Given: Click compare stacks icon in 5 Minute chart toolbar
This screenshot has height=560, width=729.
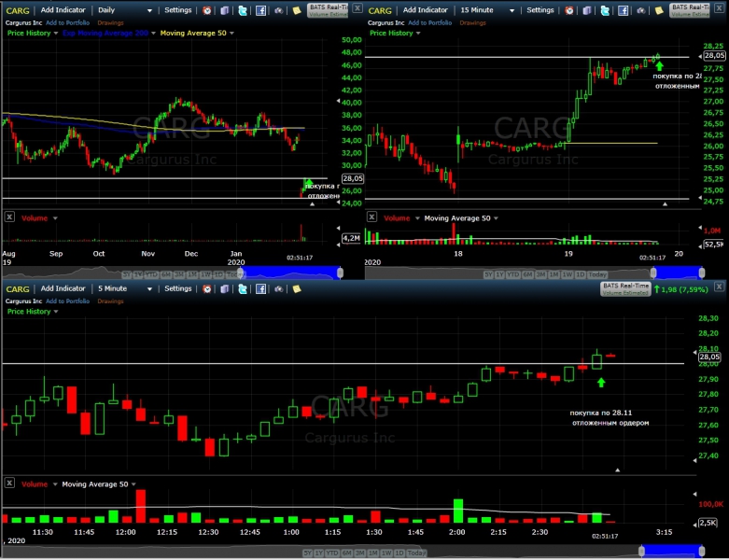Looking at the screenshot, I should pyautogui.click(x=225, y=288).
